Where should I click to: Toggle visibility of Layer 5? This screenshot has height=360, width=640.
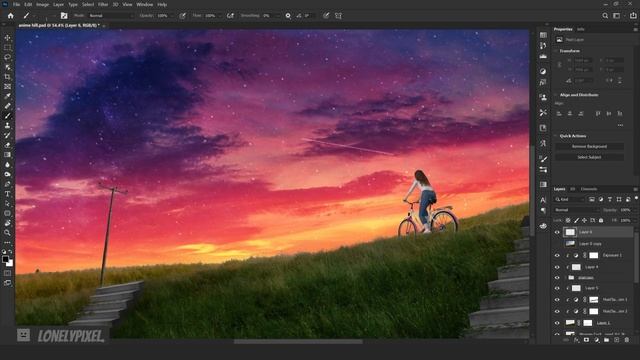pyautogui.click(x=557, y=288)
